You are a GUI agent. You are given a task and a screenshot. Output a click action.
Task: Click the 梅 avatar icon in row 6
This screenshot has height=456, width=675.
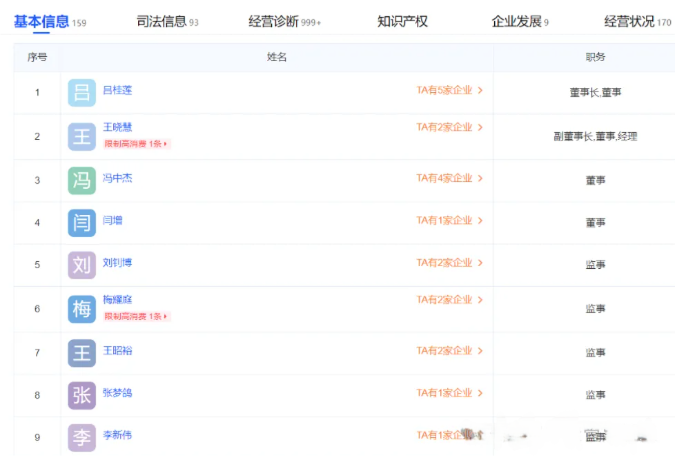pyautogui.click(x=82, y=309)
